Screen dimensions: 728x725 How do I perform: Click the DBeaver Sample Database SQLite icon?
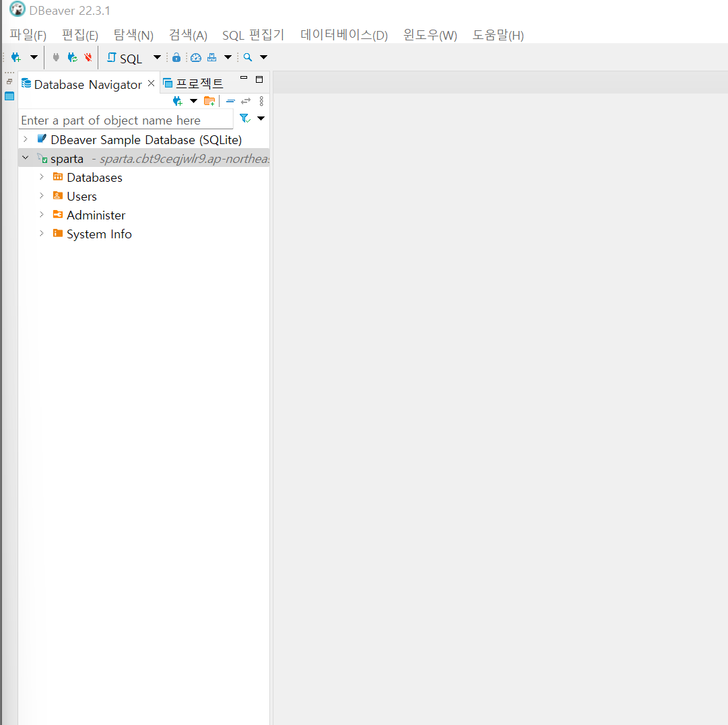coord(42,139)
